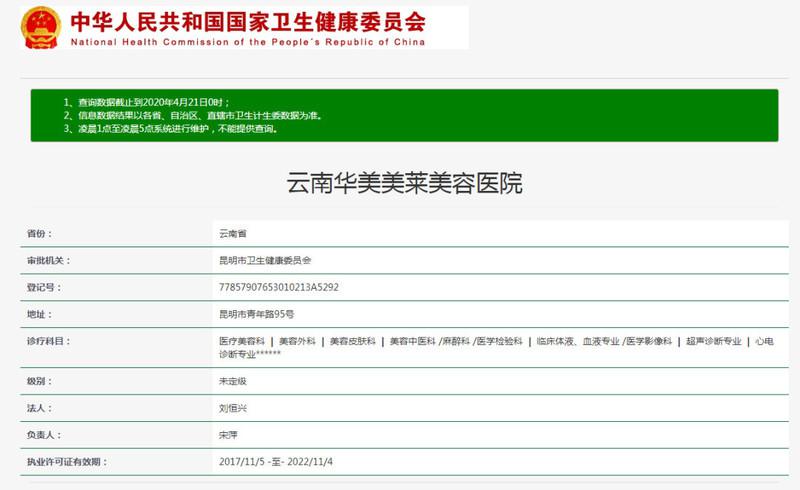This screenshot has width=800, height=490.
Task: Select the 省份 row label
Action: [x=38, y=233]
